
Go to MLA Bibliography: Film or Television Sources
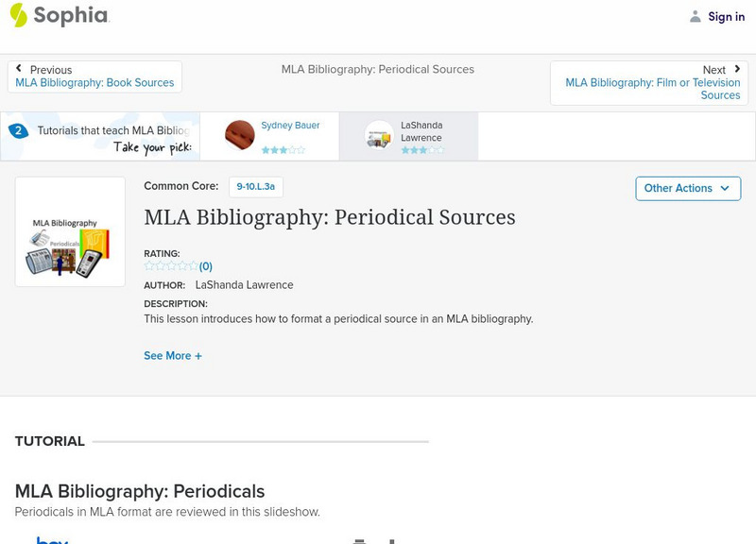(652, 89)
